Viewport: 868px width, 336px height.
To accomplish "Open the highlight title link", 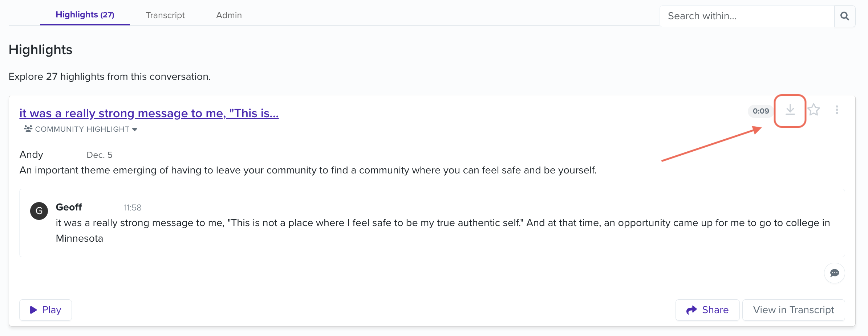I will (149, 113).
